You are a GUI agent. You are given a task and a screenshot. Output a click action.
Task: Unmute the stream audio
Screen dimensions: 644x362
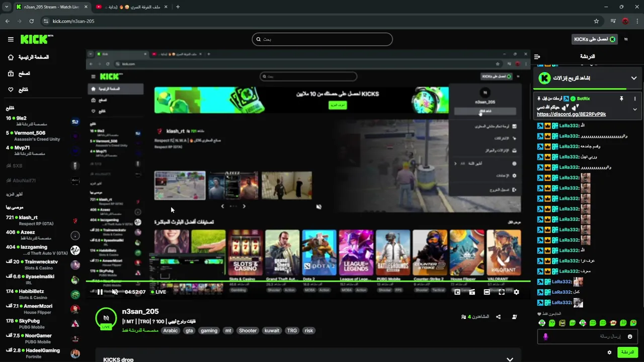pos(115,292)
